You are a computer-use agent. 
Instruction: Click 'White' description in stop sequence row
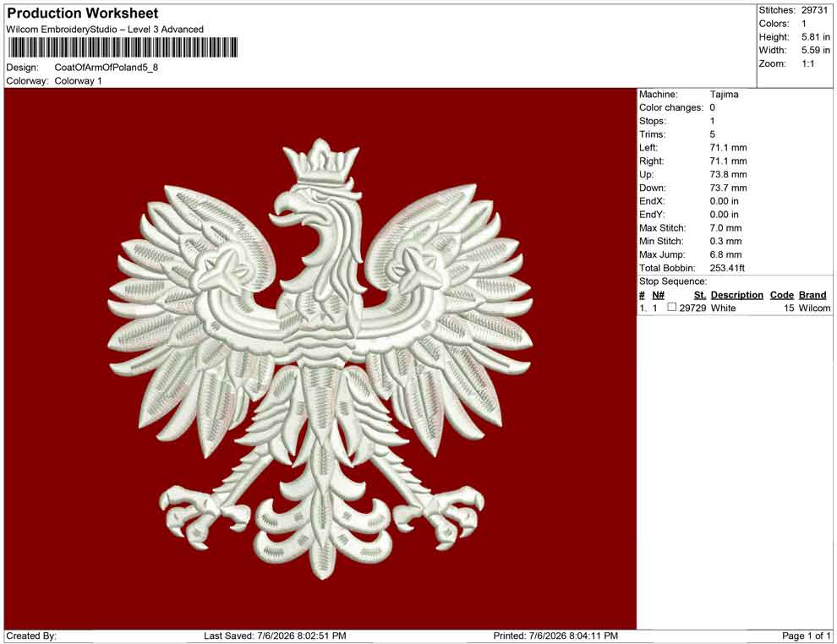724,308
